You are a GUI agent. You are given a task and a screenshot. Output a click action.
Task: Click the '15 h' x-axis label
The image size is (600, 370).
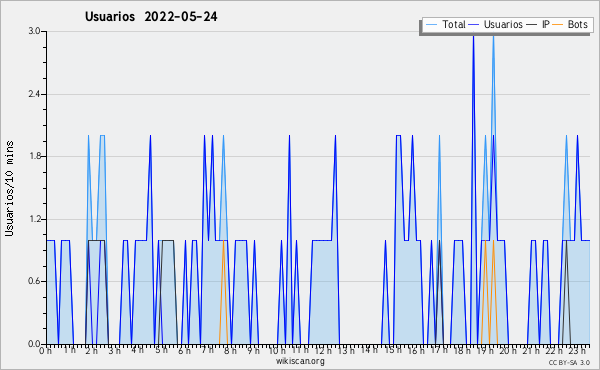click(x=393, y=350)
